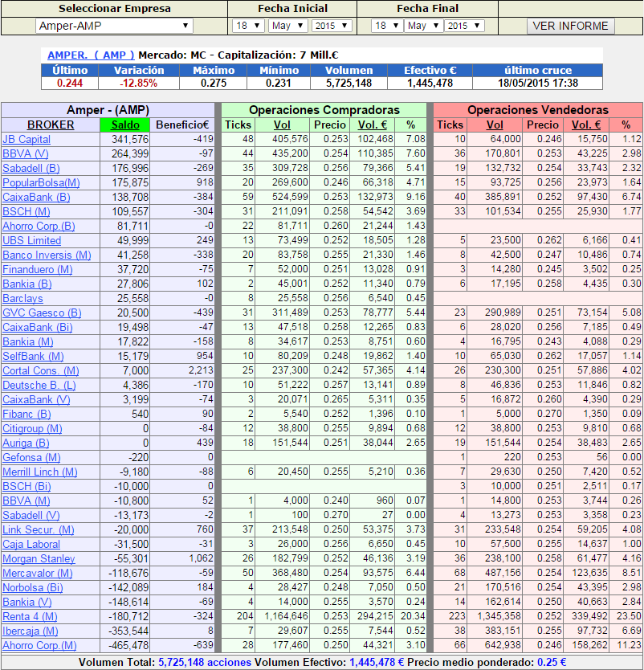The height and width of the screenshot is (670, 644).
Task: Open the end date month dropdown
Action: [423, 26]
